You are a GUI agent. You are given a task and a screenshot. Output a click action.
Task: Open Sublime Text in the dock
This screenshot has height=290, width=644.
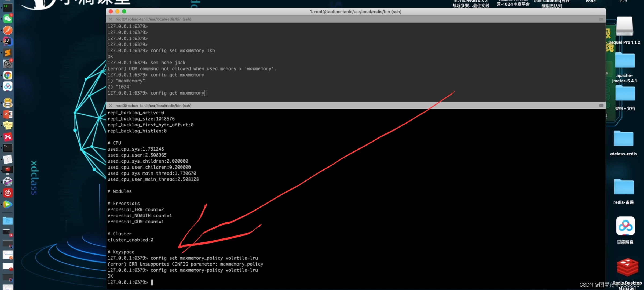click(8, 53)
